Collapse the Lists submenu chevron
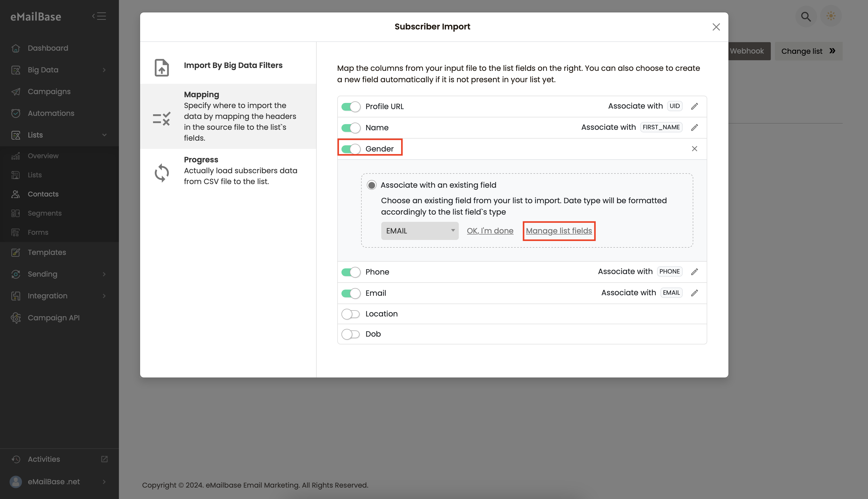 click(x=104, y=135)
